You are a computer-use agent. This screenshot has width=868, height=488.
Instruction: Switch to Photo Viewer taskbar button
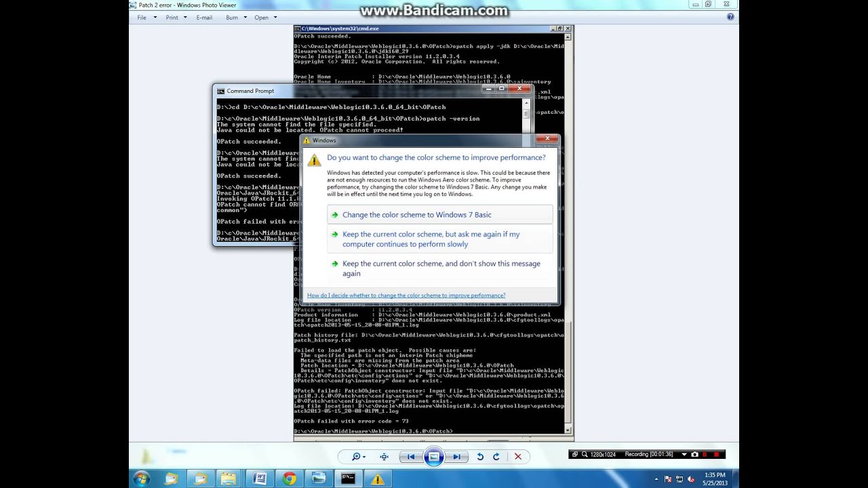coord(318,479)
